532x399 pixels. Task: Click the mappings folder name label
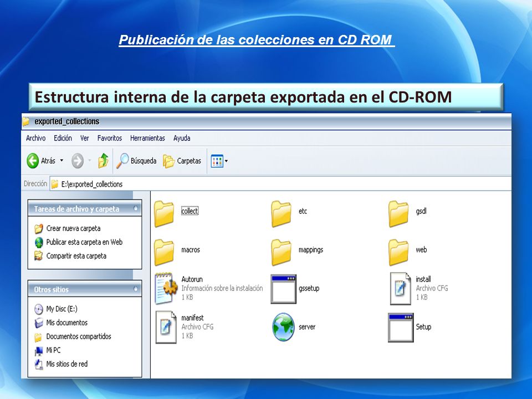point(311,250)
